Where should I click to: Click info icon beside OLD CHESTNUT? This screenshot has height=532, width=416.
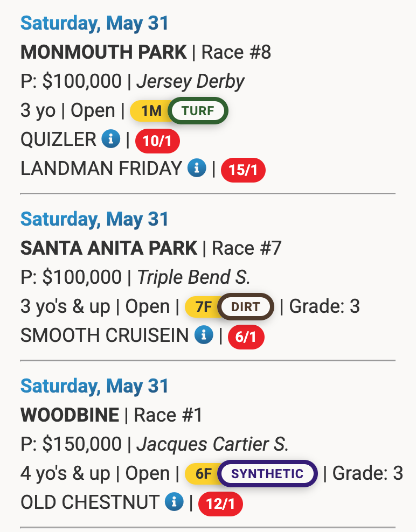coord(174,502)
